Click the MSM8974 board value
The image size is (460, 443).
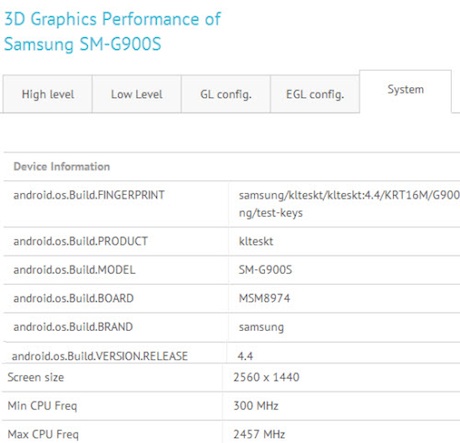(264, 298)
